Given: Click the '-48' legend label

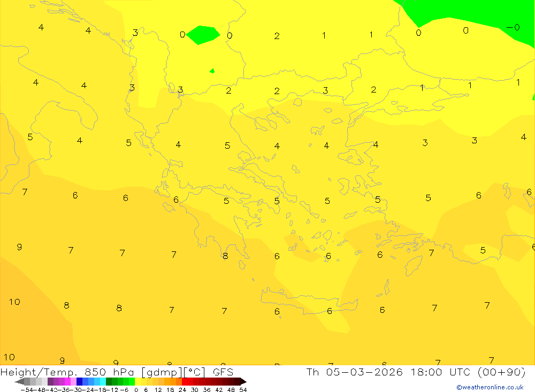Looking at the screenshot, I should [x=39, y=390].
